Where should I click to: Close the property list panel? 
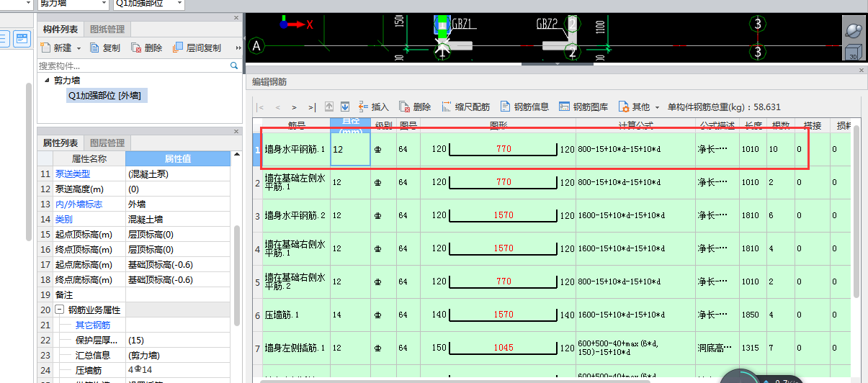click(x=236, y=132)
